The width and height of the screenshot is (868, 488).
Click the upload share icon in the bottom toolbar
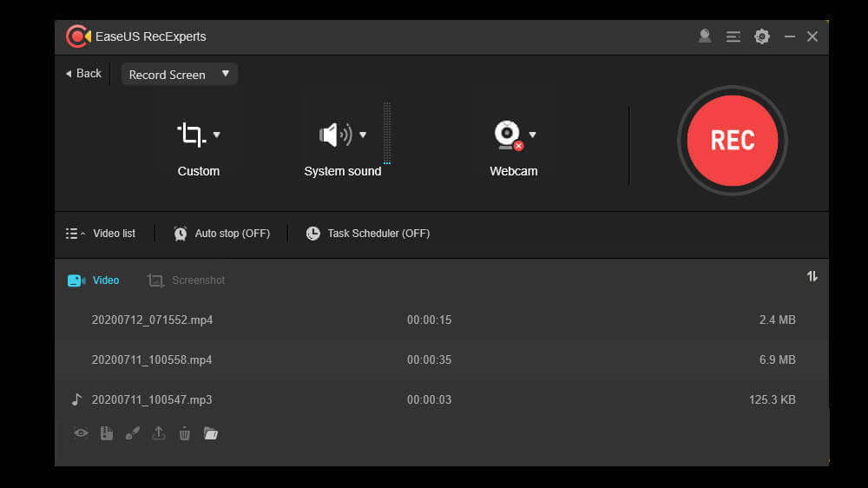click(x=159, y=433)
